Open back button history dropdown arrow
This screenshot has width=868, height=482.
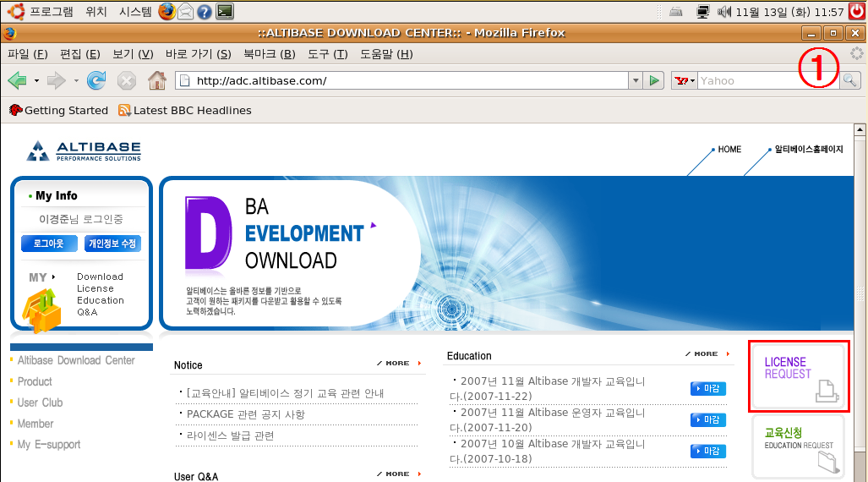click(36, 81)
